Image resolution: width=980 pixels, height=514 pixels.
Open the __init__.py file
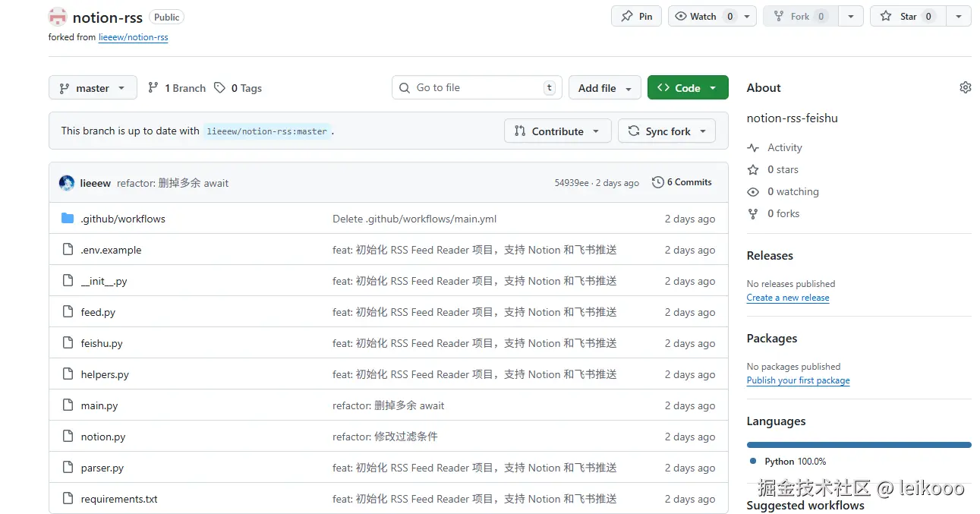click(104, 281)
